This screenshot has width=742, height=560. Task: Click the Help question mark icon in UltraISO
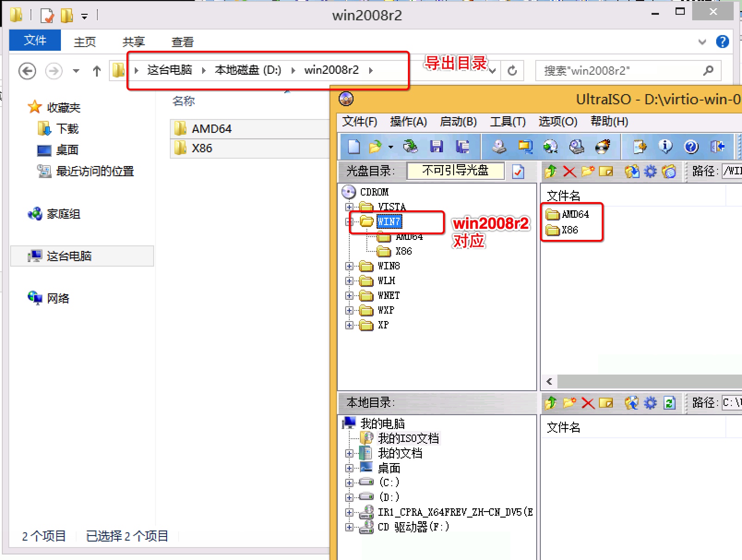(x=691, y=147)
